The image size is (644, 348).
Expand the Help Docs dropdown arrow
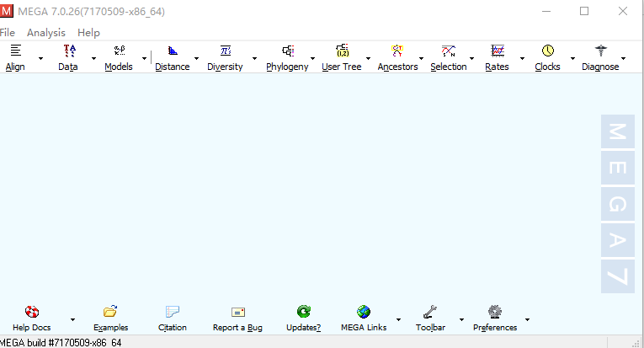coord(72,319)
